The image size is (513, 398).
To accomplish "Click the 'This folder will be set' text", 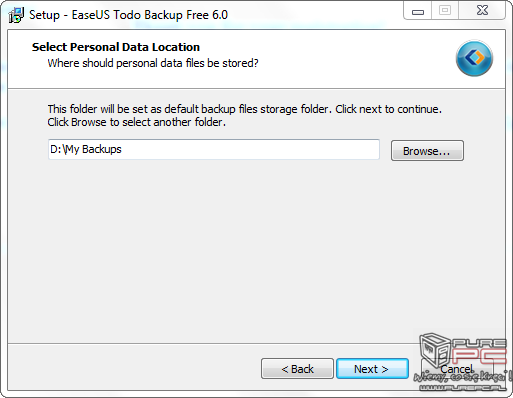I will [244, 109].
